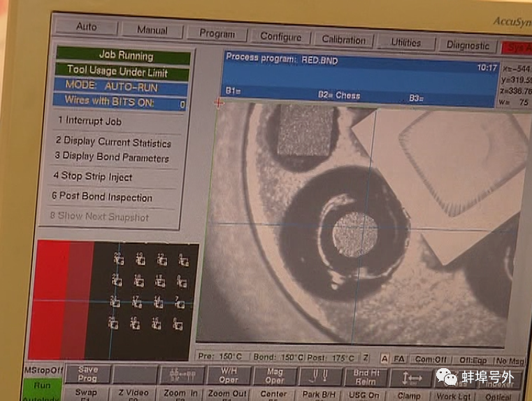Open W/H Oper functions
The image size is (532, 401).
coord(229,376)
